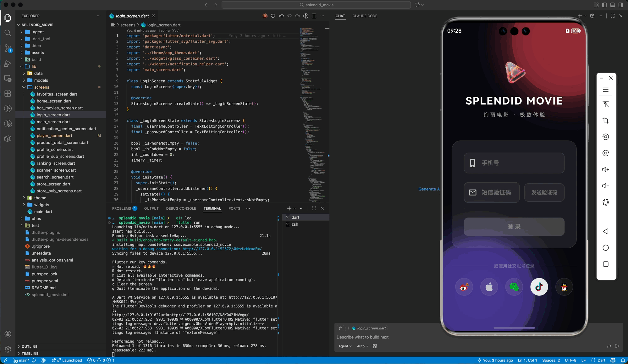
Task: Toggle the bottom panel layout button
Action: coord(612,5)
